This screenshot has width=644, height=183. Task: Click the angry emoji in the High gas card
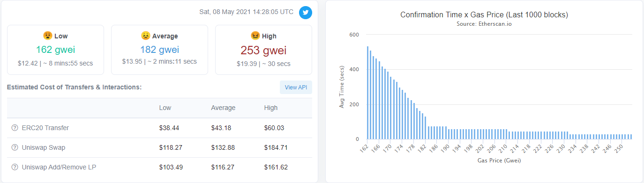255,36
